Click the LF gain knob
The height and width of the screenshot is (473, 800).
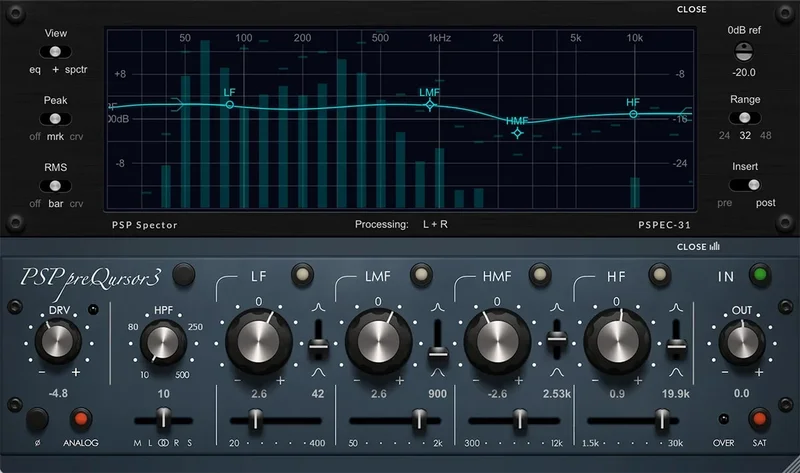[x=259, y=341]
